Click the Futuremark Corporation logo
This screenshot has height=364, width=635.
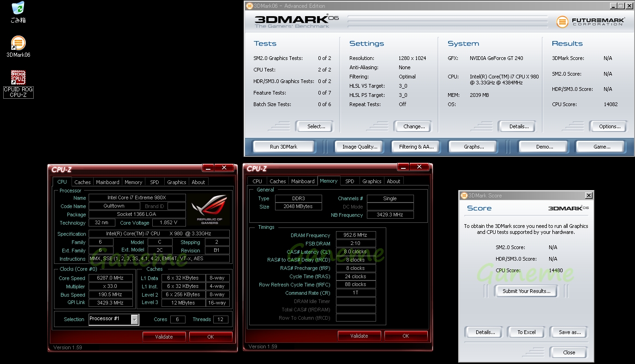click(590, 22)
